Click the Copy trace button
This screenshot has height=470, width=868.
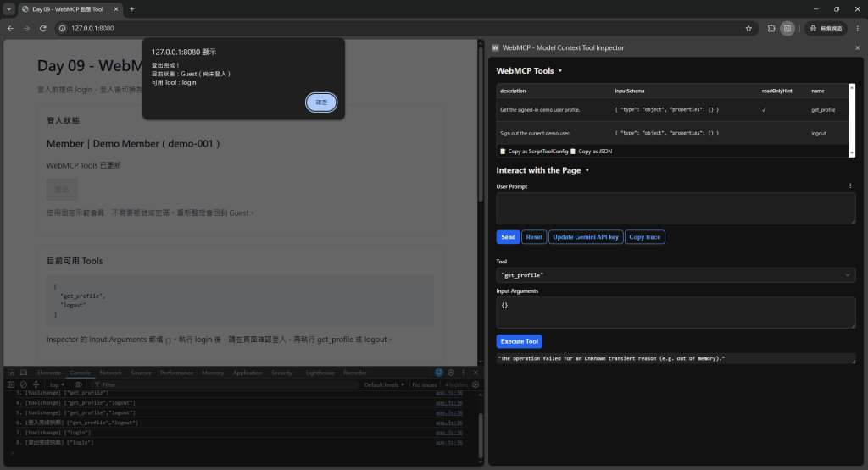[x=645, y=236]
